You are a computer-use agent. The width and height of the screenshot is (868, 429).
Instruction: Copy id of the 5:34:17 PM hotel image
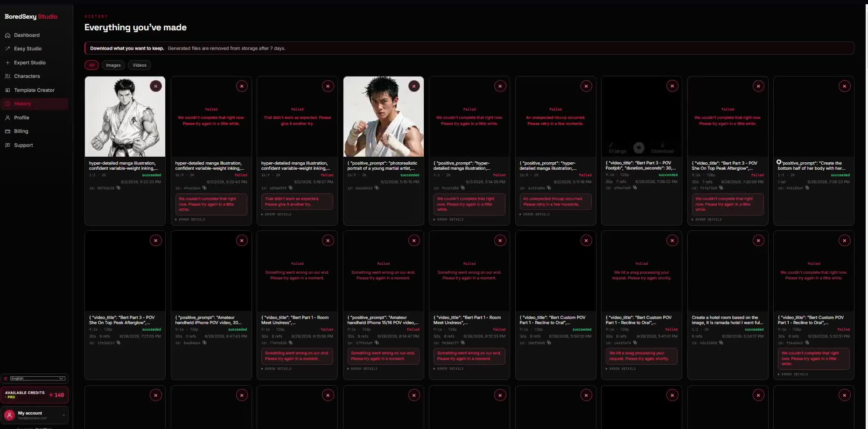721,343
